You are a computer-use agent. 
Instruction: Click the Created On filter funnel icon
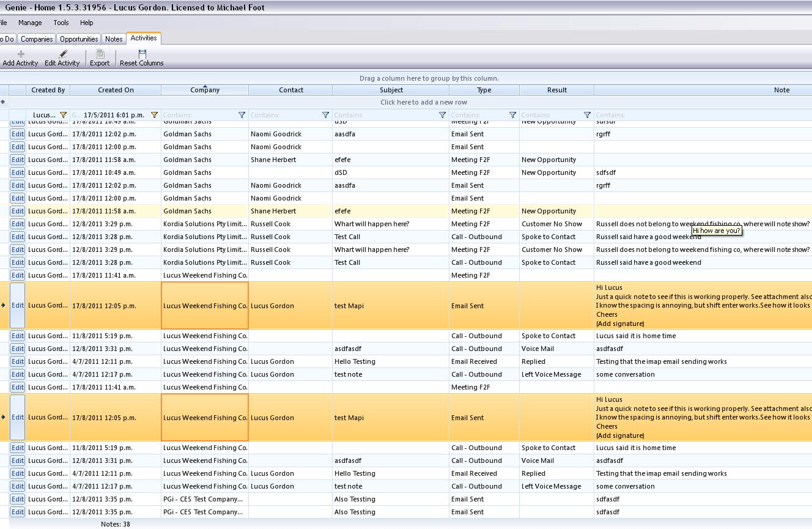(x=154, y=115)
